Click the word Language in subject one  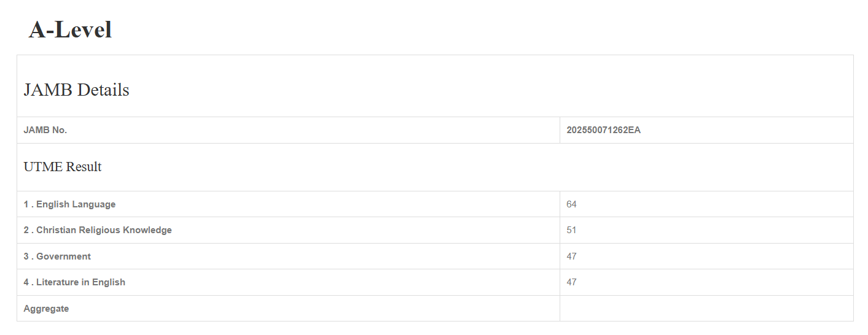point(94,204)
